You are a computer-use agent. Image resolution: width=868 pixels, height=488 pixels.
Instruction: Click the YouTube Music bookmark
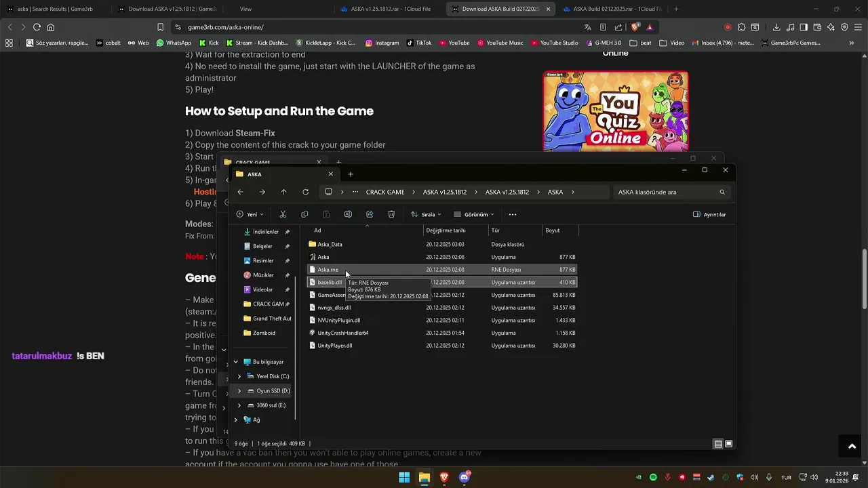coord(500,43)
